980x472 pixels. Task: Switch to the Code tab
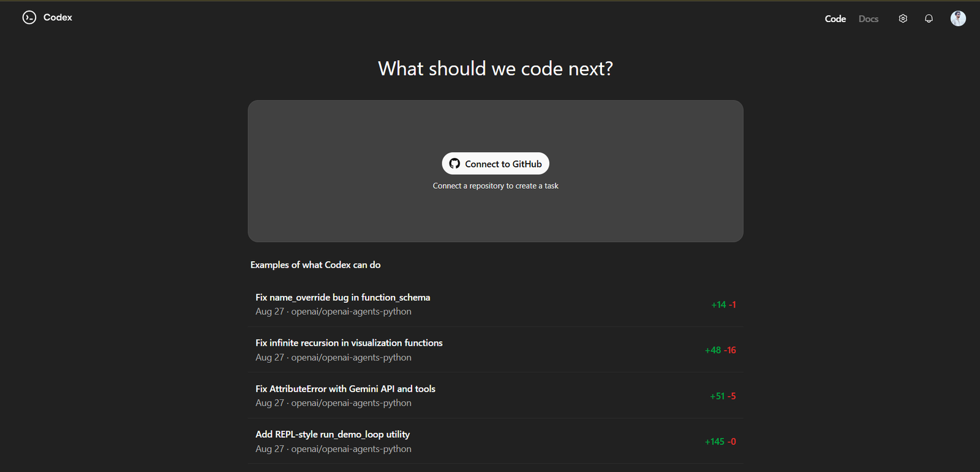(835, 19)
